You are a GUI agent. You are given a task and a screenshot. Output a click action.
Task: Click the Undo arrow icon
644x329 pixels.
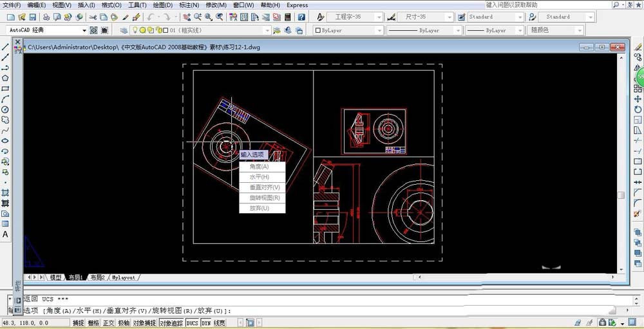tap(151, 17)
